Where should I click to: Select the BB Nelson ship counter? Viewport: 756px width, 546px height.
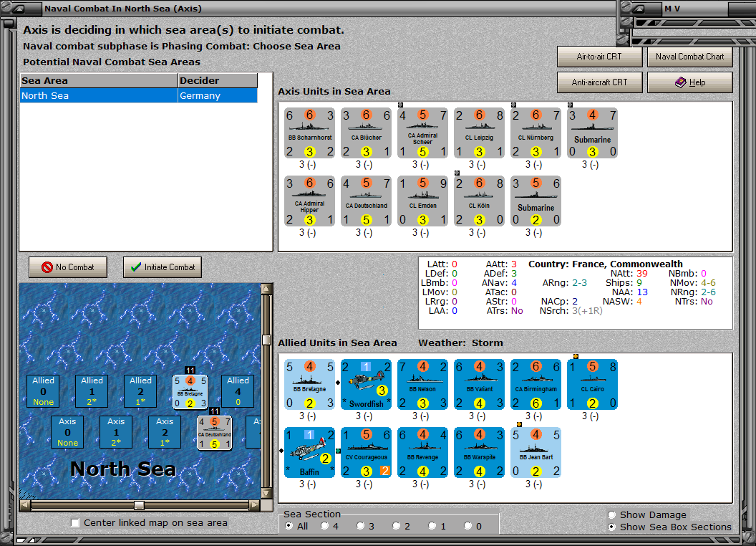tap(423, 385)
